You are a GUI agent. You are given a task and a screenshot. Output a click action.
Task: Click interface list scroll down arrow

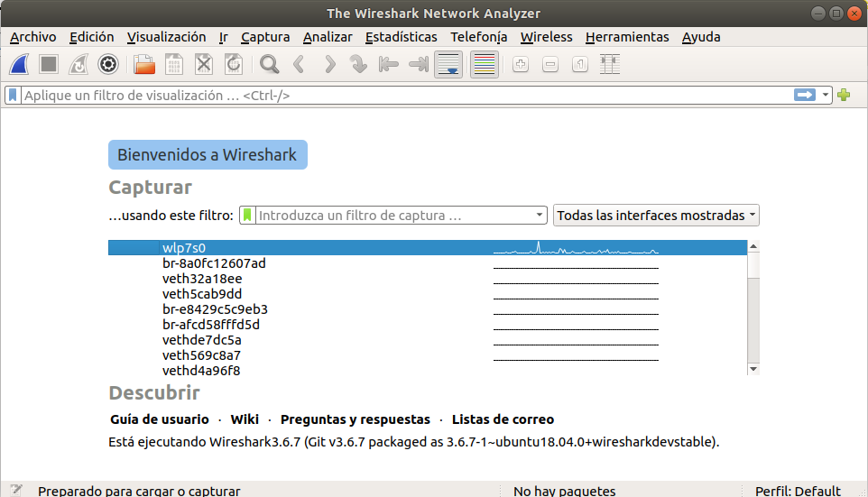point(753,369)
